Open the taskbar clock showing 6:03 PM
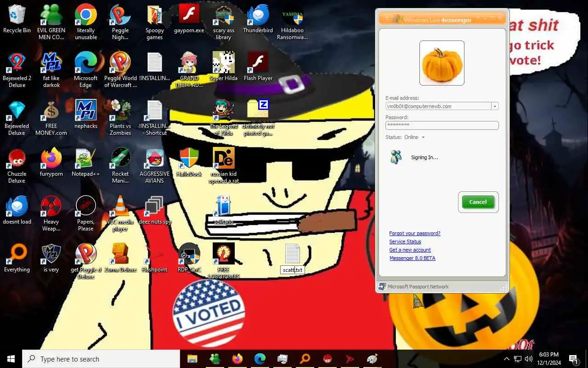The height and width of the screenshot is (368, 588). click(x=548, y=359)
